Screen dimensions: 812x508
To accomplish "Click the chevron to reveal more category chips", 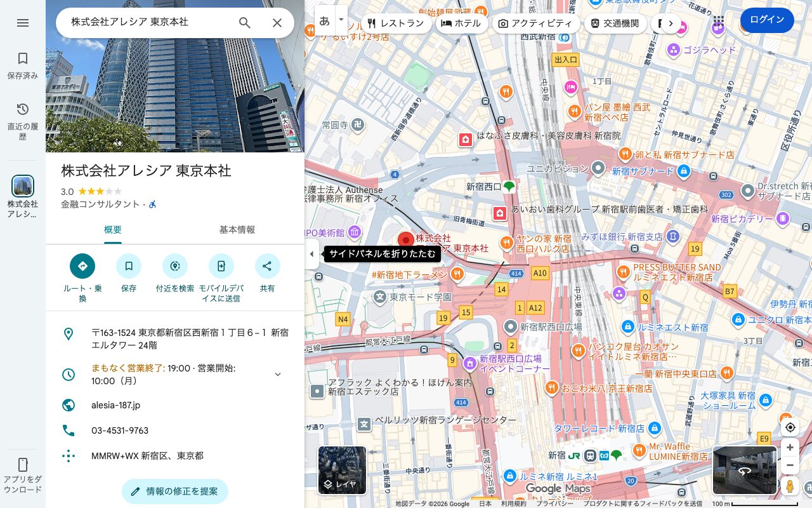I will tap(671, 23).
